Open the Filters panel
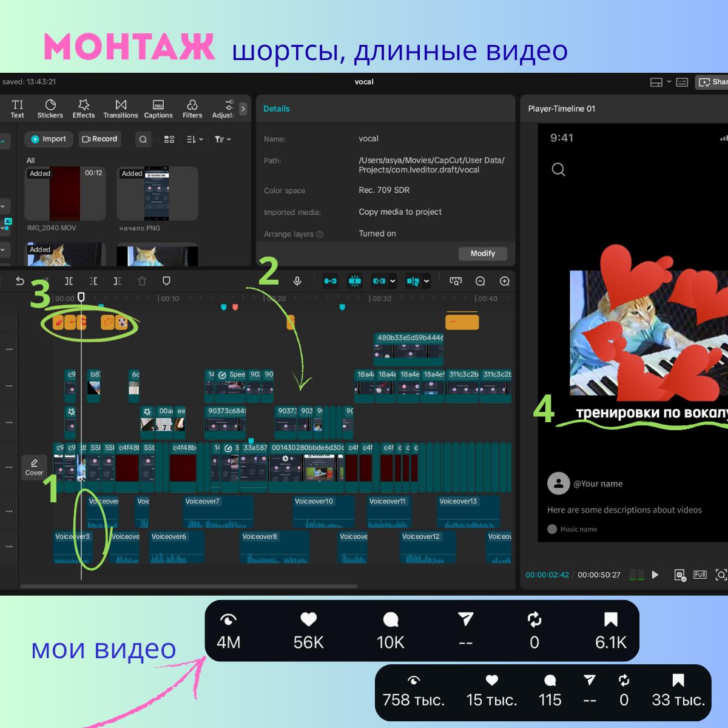 (x=192, y=109)
